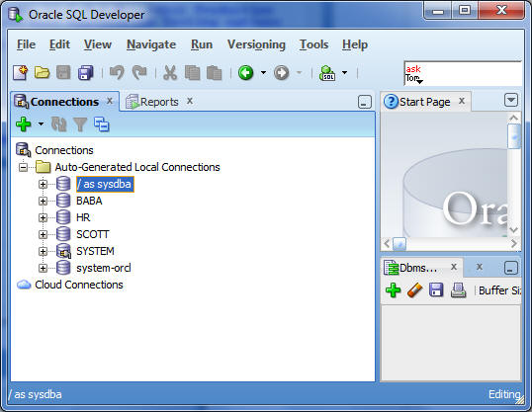Click the Auto-Generated Local Connections folder icon
This screenshot has height=412, width=532.
(x=44, y=167)
